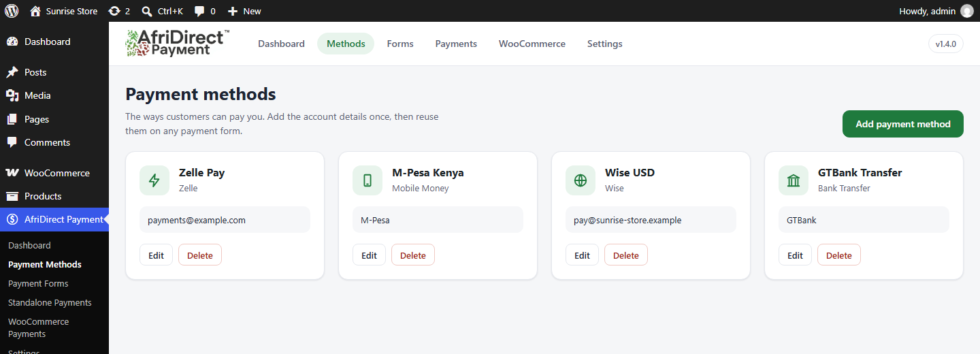This screenshot has width=980, height=354.
Task: Click the Products box icon
Action: pos(12,196)
